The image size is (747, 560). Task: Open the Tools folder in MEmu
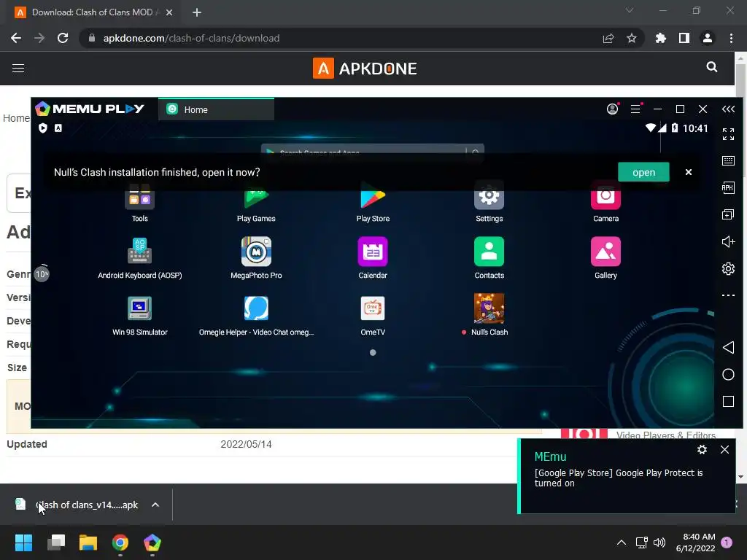139,196
